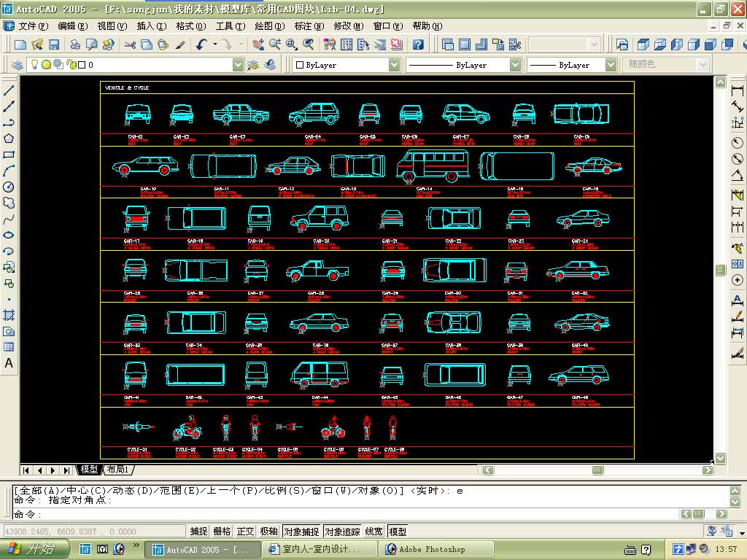747x560 pixels.
Task: Select the Hatch tool in draw toolbar
Action: 9,315
